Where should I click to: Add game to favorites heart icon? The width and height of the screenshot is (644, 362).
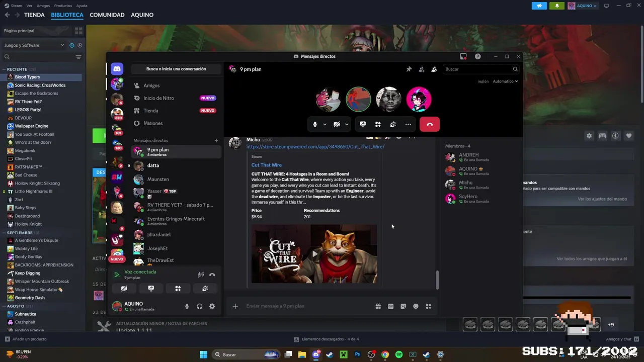(629, 136)
